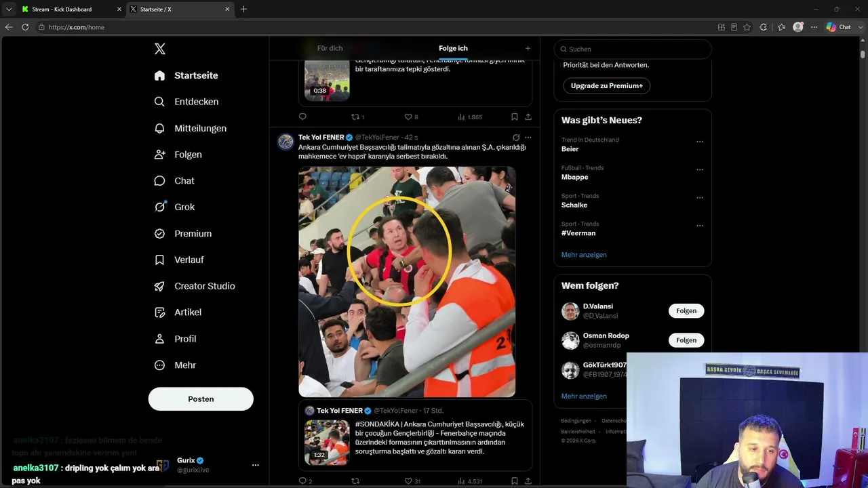Open options for the Mbappe trend
The width and height of the screenshot is (868, 488).
tap(700, 169)
